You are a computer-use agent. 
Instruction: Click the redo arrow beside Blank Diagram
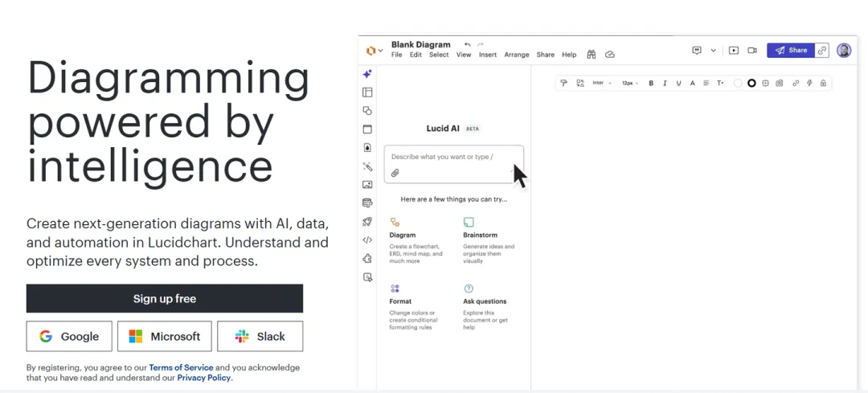click(481, 44)
